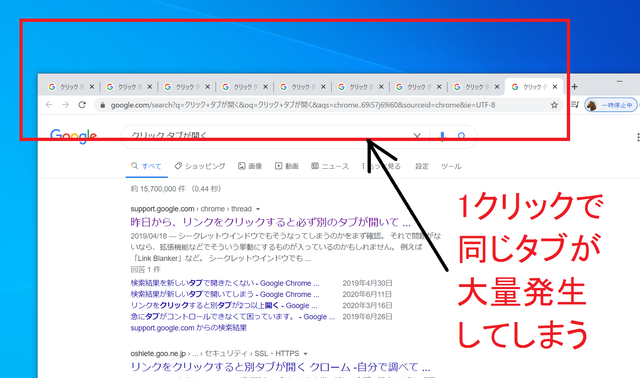Go forward with the browser forward arrow
640x378 pixels.
point(65,105)
